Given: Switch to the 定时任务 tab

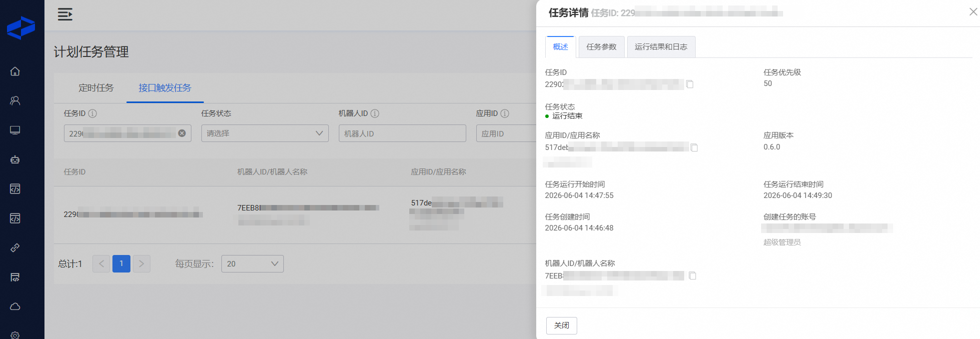Looking at the screenshot, I should [x=96, y=88].
